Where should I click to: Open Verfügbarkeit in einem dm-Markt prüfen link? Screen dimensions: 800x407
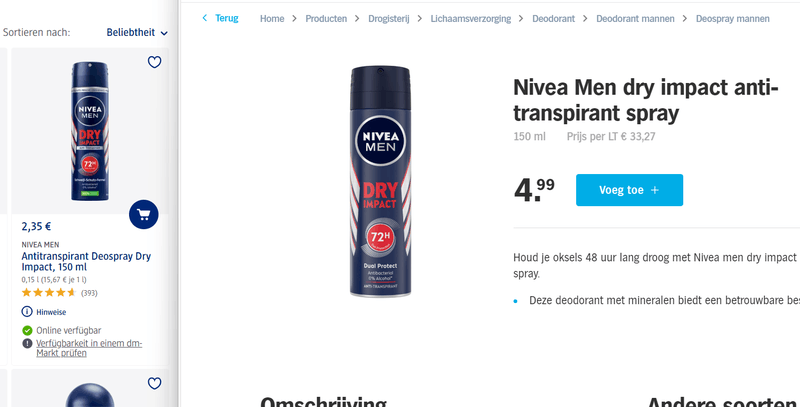89,348
